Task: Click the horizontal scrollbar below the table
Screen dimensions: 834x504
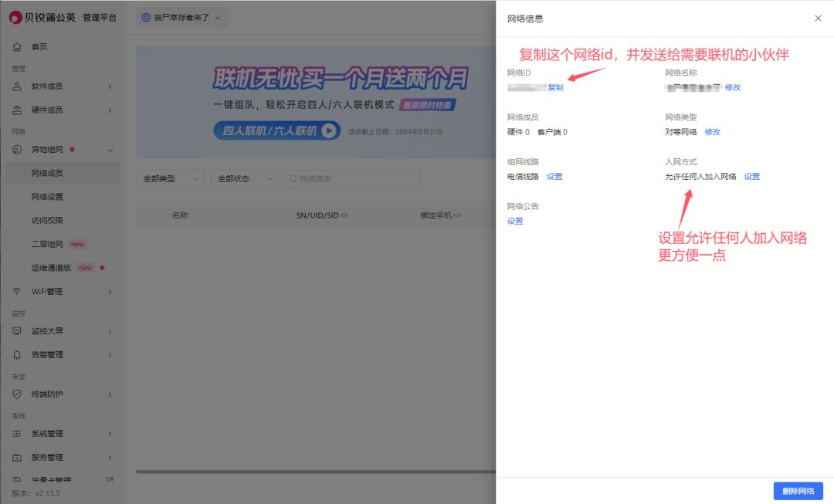Action: click(315, 472)
